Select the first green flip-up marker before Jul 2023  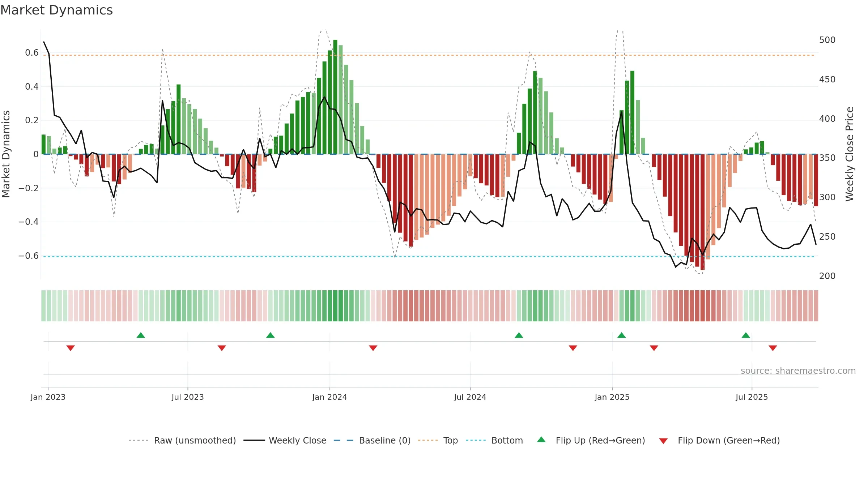point(141,335)
